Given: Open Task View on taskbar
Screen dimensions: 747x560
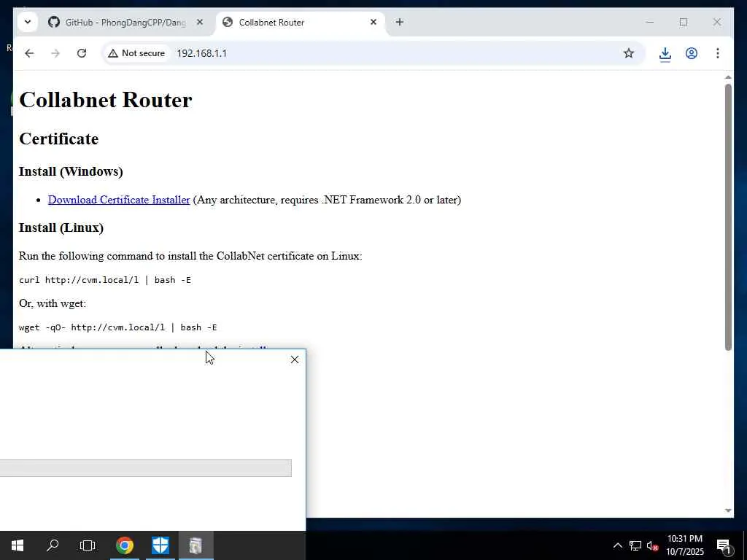Looking at the screenshot, I should (x=88, y=545).
